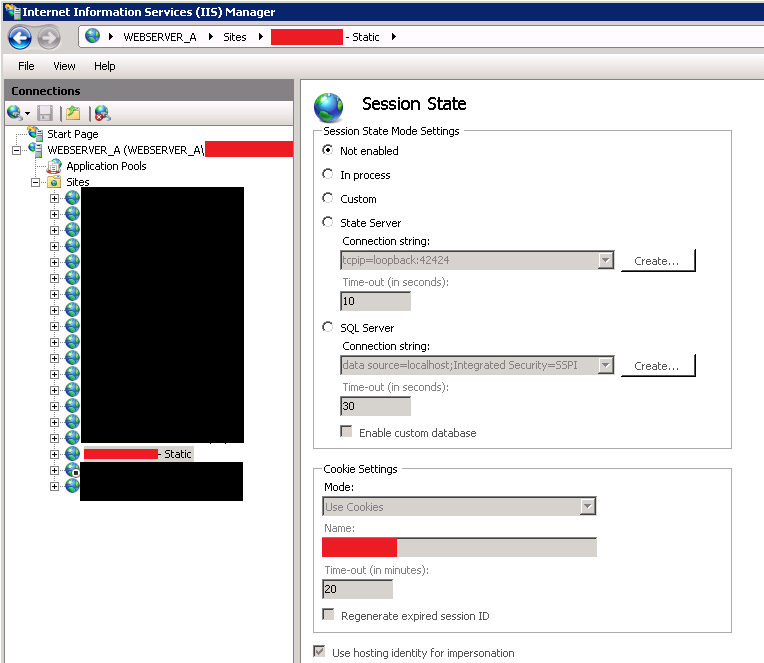
Task: Click the large Session State globe icon
Action: 328,107
